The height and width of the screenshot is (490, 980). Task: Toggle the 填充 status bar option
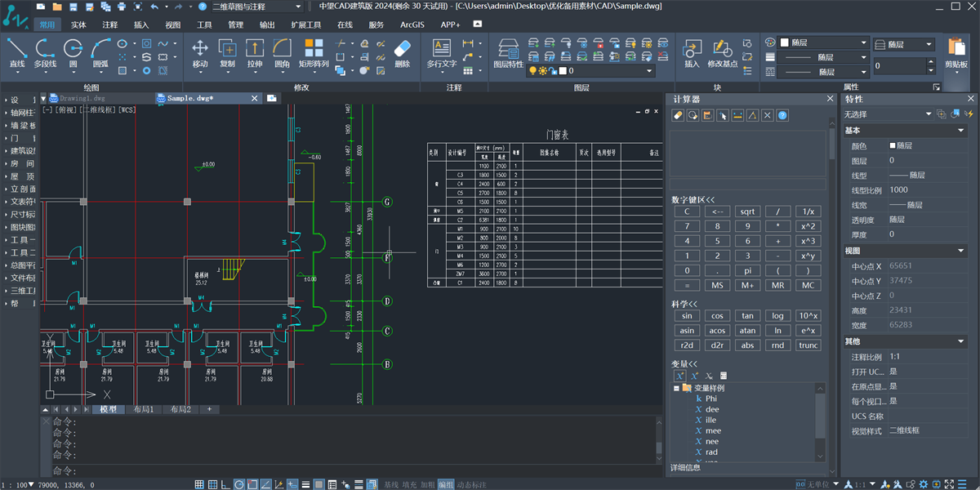click(x=410, y=484)
